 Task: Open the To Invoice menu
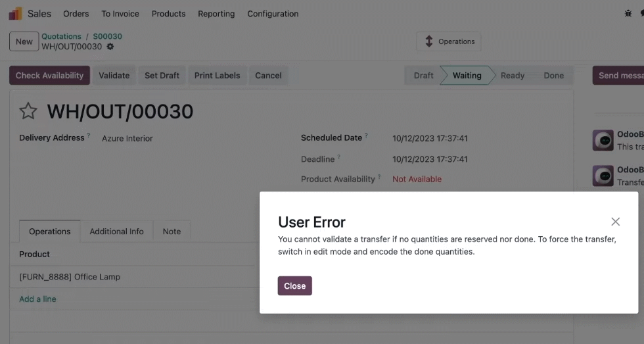pyautogui.click(x=120, y=14)
